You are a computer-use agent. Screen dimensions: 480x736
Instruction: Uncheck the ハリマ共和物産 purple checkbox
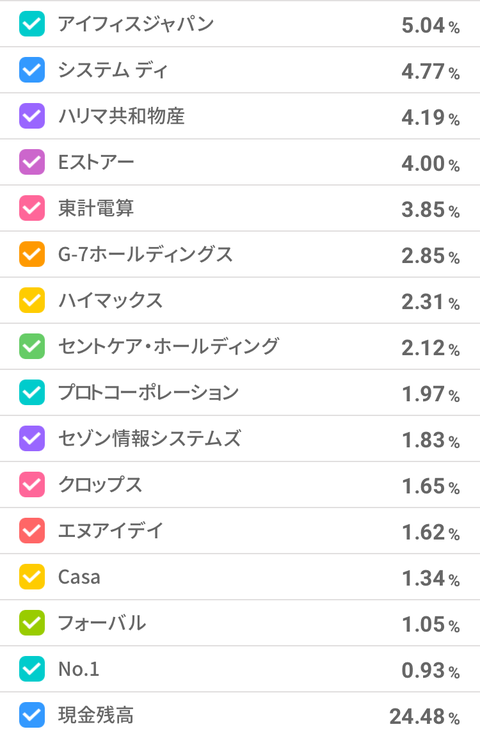tap(32, 116)
